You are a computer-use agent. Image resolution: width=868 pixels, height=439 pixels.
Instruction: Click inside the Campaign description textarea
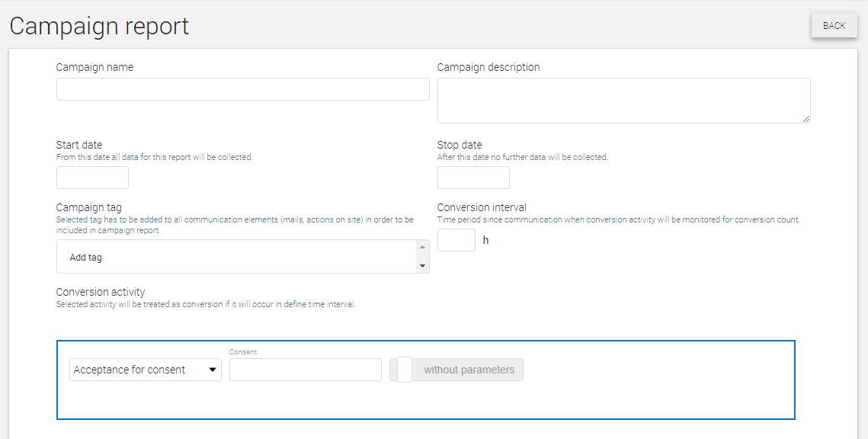624,100
